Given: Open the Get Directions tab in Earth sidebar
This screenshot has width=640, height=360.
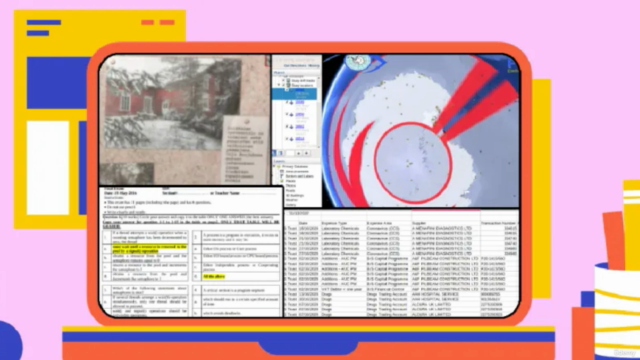Looking at the screenshot, I should pos(295,65).
